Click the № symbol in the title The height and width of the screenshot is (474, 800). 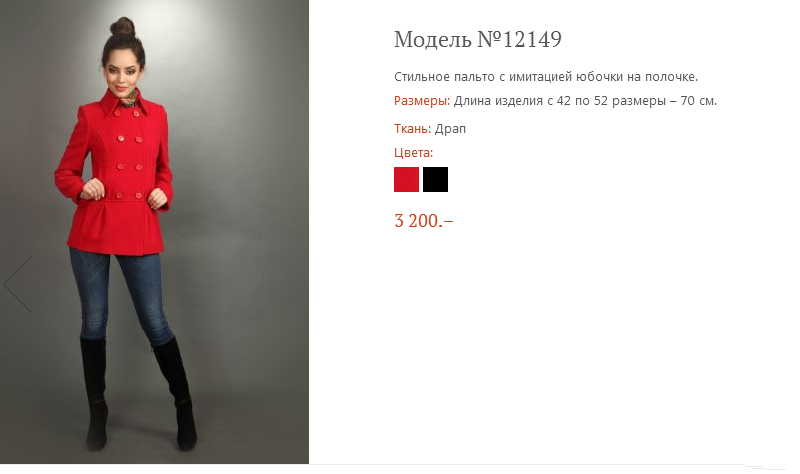[x=490, y=39]
